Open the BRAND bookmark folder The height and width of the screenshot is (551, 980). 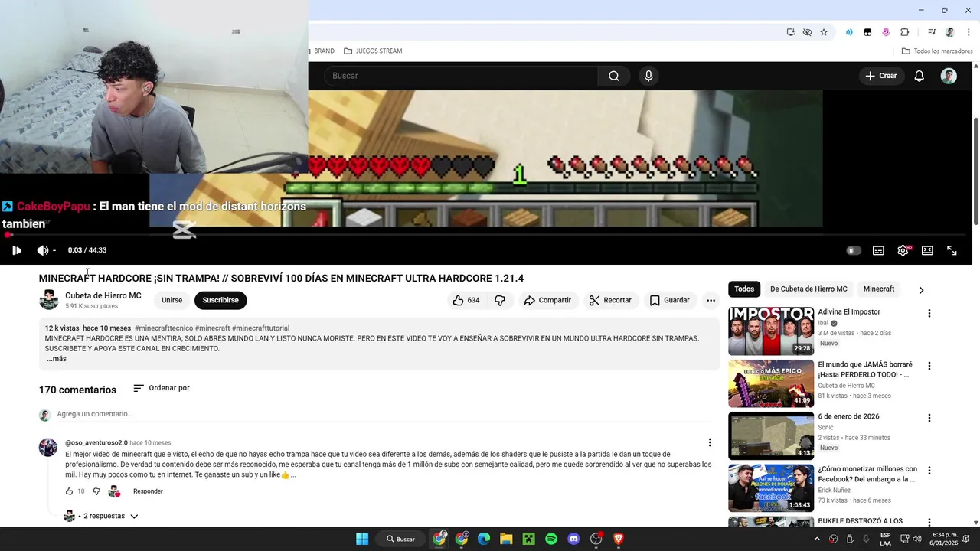(x=322, y=51)
